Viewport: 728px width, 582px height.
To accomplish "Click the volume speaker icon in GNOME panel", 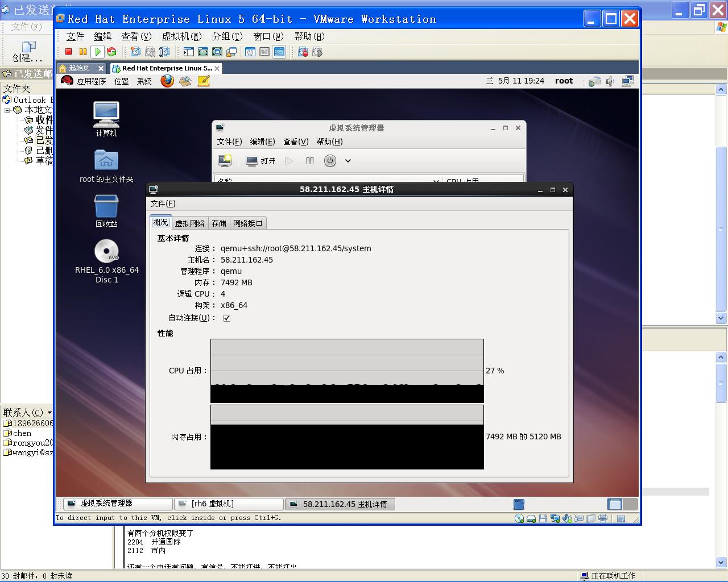I will pyautogui.click(x=610, y=81).
